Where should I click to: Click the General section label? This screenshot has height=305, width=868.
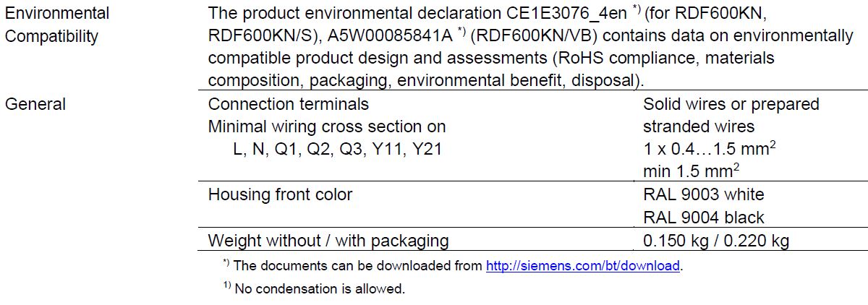point(35,104)
